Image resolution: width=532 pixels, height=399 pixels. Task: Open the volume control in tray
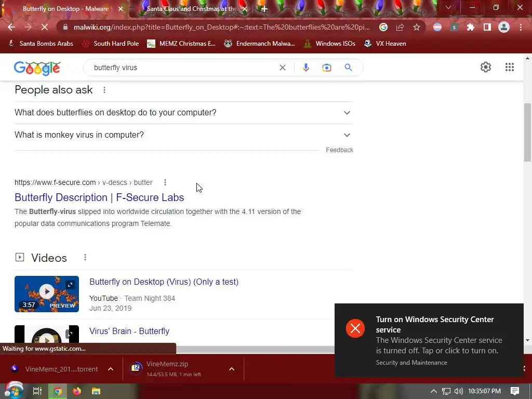[458, 391]
